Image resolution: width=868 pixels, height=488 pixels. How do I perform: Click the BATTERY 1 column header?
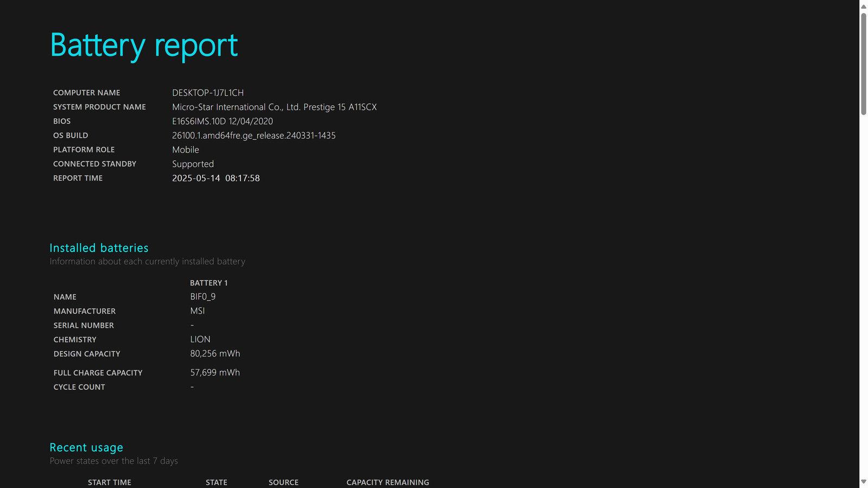click(209, 283)
